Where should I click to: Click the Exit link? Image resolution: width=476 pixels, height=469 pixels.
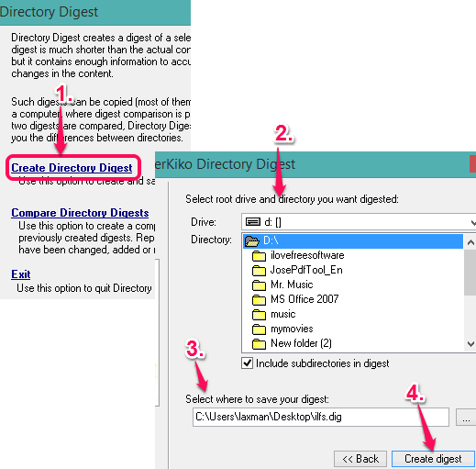pyautogui.click(x=21, y=274)
